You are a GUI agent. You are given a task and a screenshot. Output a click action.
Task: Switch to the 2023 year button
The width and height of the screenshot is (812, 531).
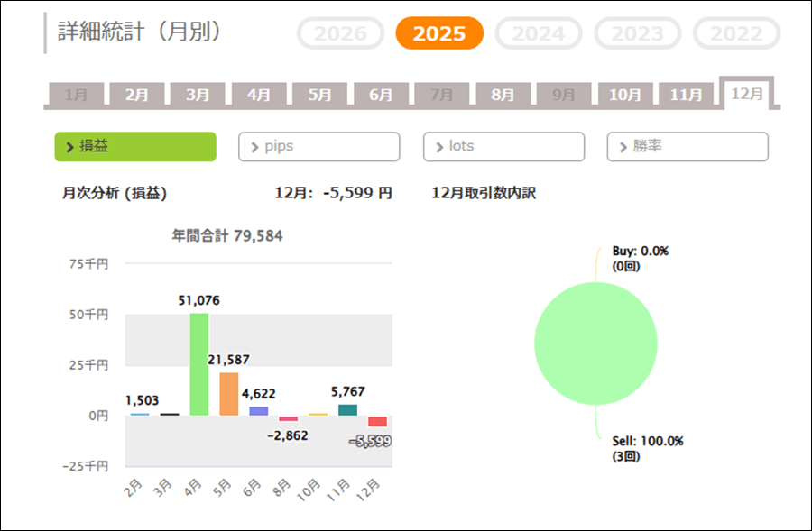pyautogui.click(x=637, y=34)
